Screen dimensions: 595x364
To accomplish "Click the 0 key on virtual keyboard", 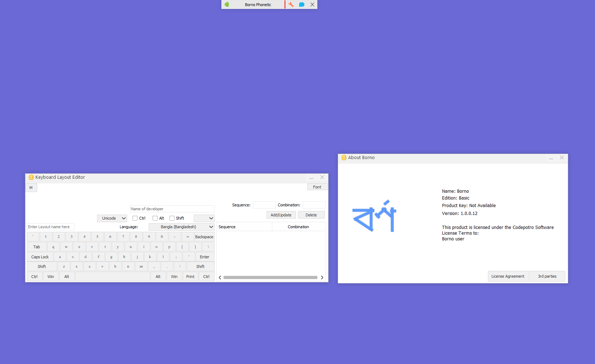I will pos(162,237).
